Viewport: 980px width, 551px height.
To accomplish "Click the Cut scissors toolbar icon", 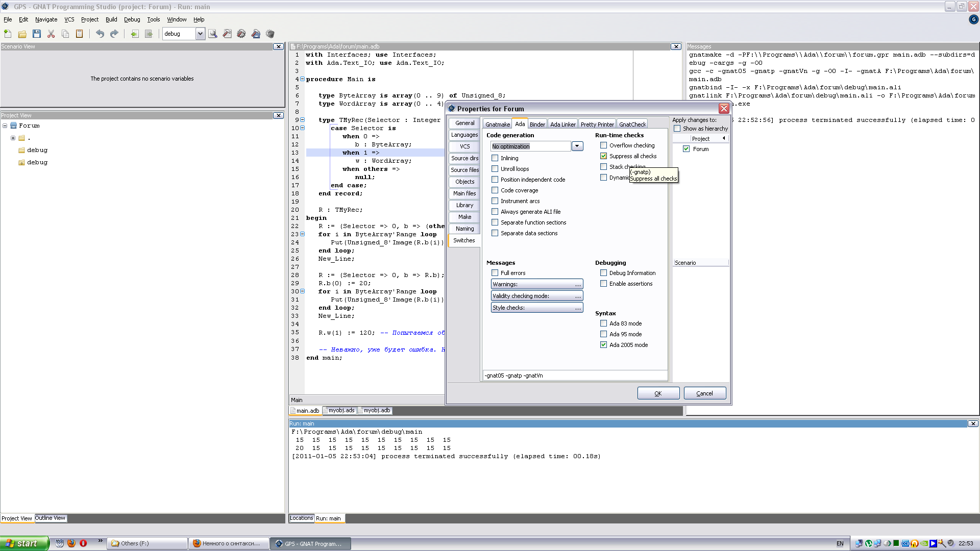I will click(x=51, y=34).
